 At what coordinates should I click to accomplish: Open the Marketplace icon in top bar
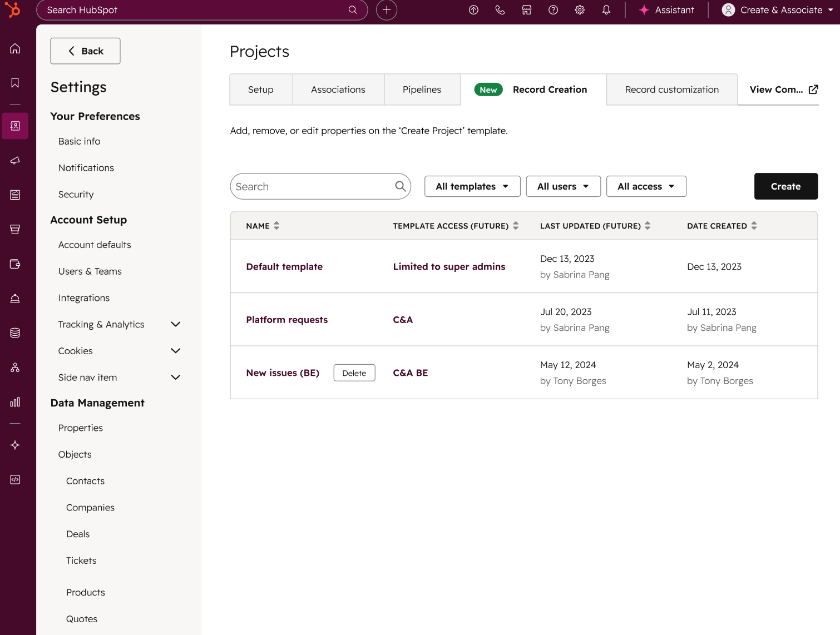coord(527,9)
